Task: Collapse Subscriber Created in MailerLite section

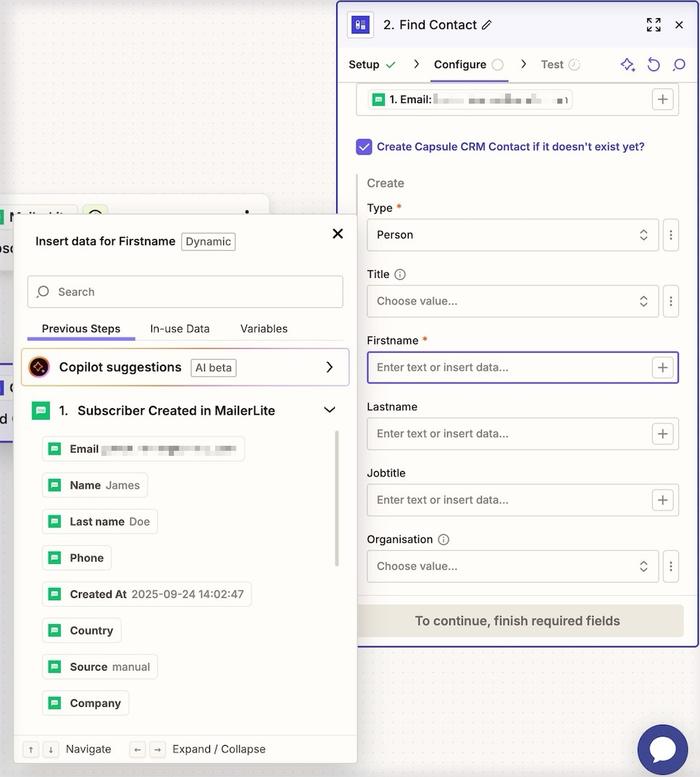Action: (329, 410)
